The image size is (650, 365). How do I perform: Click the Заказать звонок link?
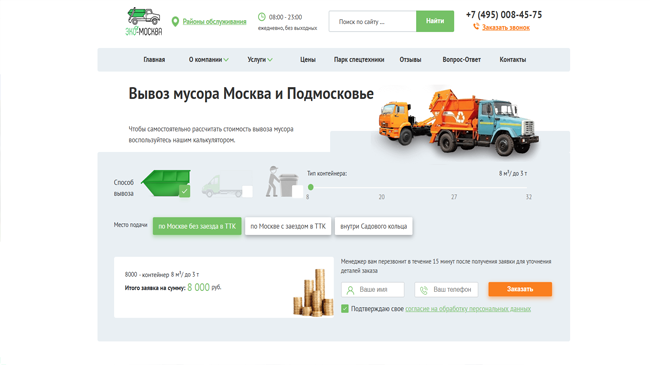point(506,27)
